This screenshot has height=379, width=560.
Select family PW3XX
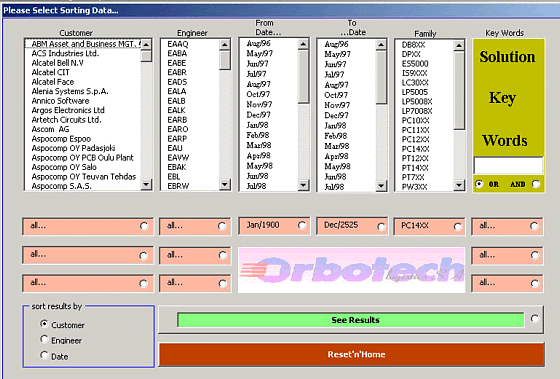pyautogui.click(x=414, y=186)
